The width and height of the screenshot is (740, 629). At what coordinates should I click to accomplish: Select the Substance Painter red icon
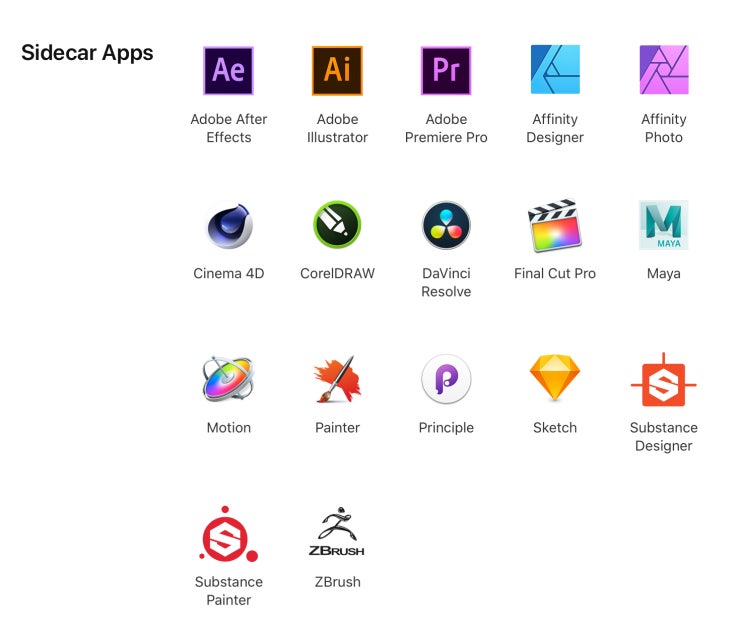(228, 534)
